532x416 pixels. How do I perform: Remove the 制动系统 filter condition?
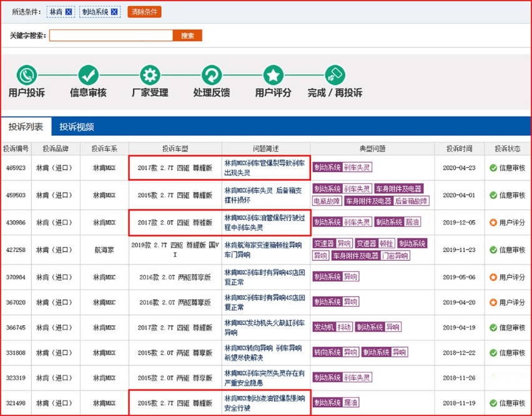point(114,12)
